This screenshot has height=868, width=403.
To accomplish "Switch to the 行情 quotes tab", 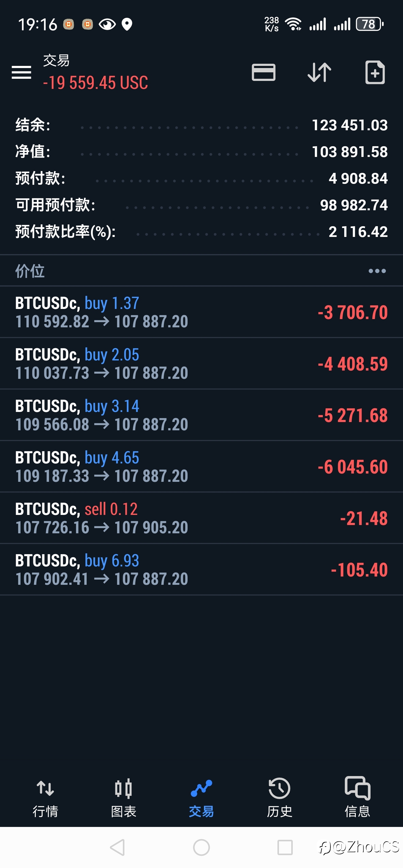I will click(45, 797).
